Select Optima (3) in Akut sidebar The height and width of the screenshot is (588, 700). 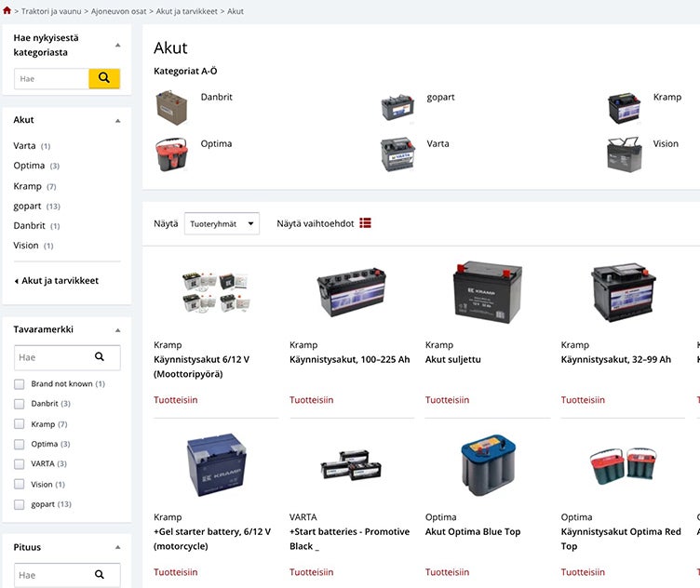(36, 166)
